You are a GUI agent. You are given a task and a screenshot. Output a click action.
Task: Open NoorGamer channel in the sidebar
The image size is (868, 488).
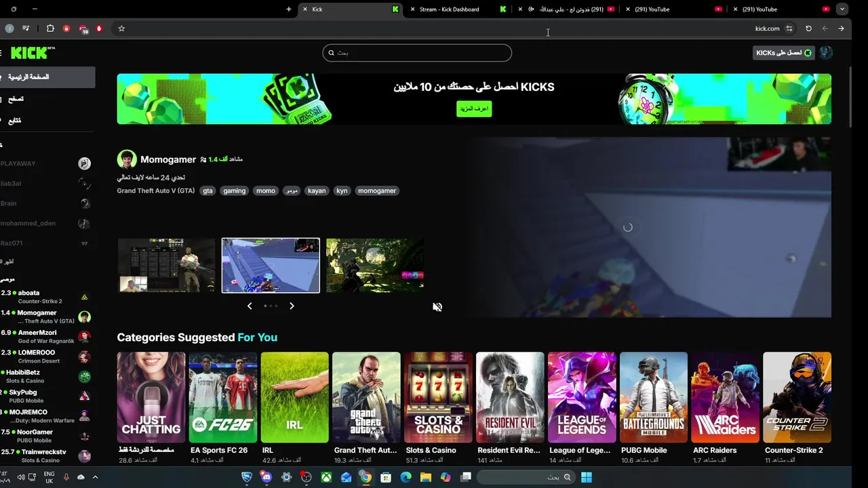click(x=46, y=436)
